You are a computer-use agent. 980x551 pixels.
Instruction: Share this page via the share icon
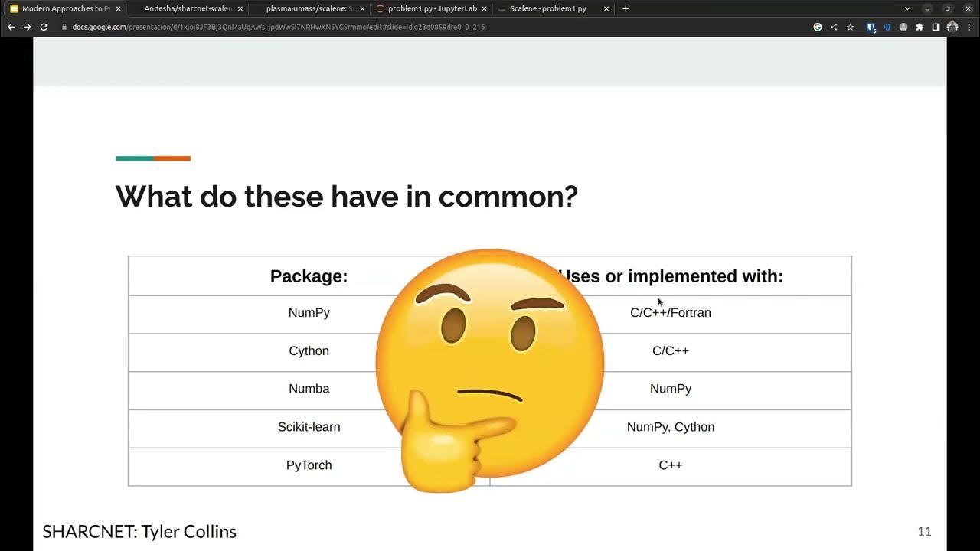(834, 27)
